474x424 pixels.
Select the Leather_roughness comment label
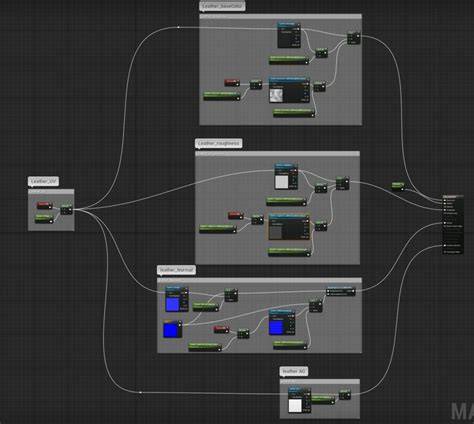[219, 143]
